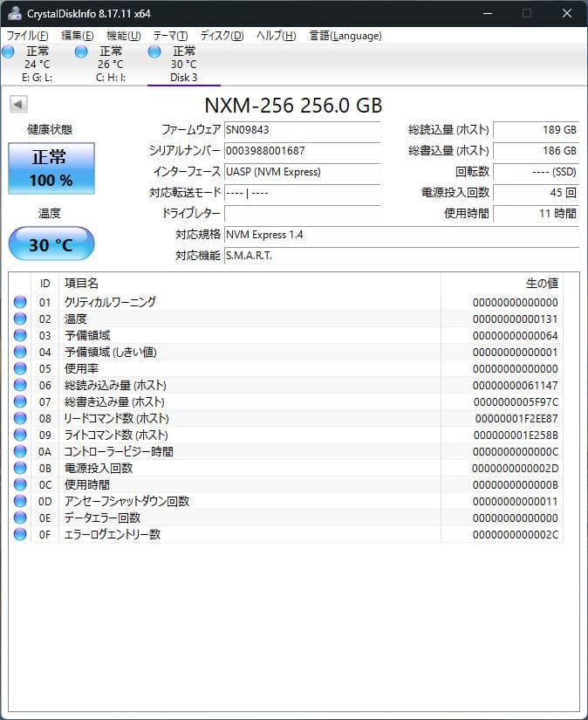Open the テーマ(T) menu
This screenshot has height=720, width=588.
point(170,36)
